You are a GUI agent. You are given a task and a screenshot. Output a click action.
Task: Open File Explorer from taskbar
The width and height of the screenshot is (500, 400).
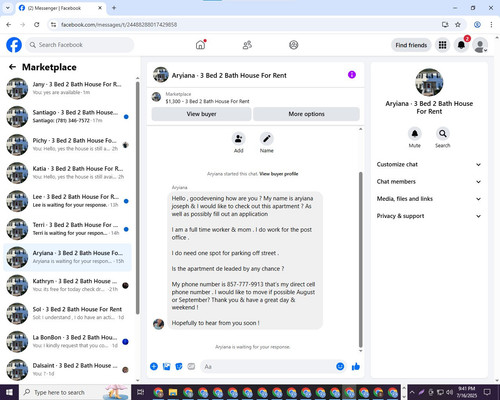pos(173,392)
